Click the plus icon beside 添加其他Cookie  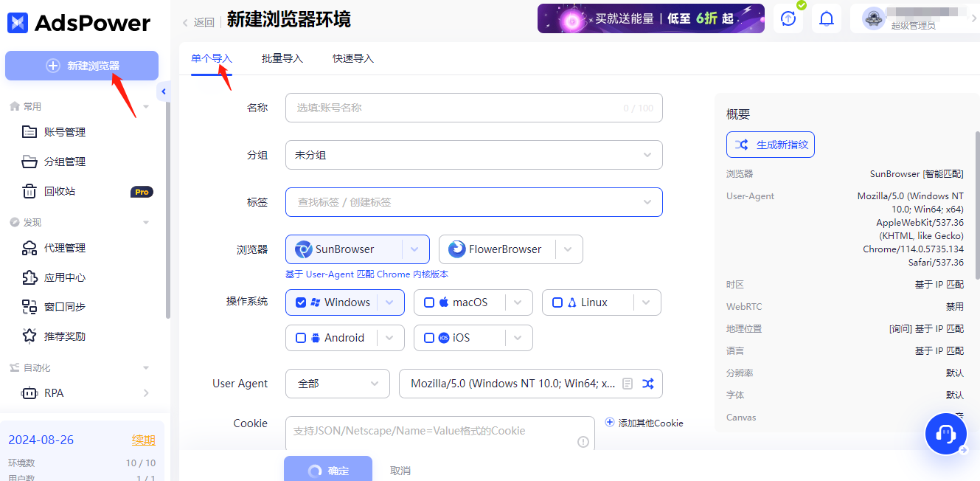pos(610,423)
